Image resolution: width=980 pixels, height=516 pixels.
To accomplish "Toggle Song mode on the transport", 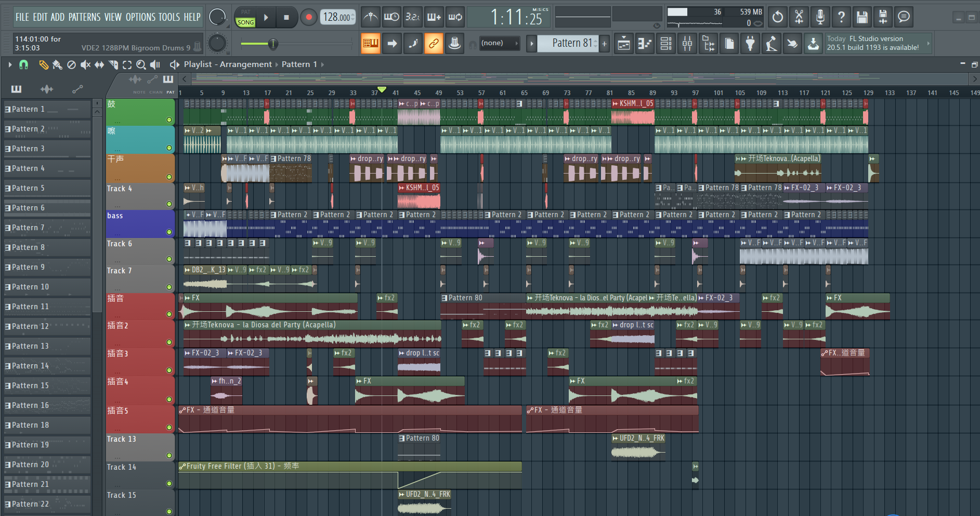I will click(245, 22).
